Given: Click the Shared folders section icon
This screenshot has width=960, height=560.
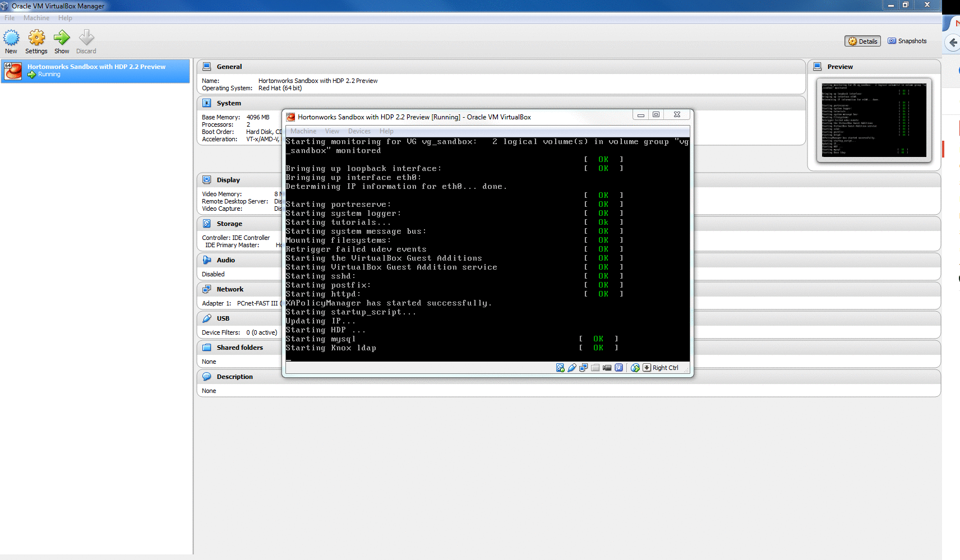Looking at the screenshot, I should 206,348.
